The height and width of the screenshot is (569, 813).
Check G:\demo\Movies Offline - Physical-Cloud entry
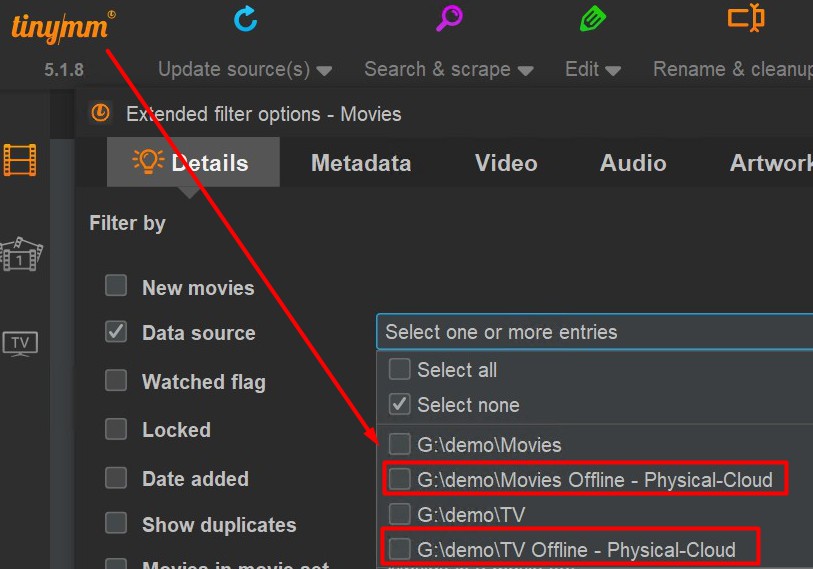[400, 480]
